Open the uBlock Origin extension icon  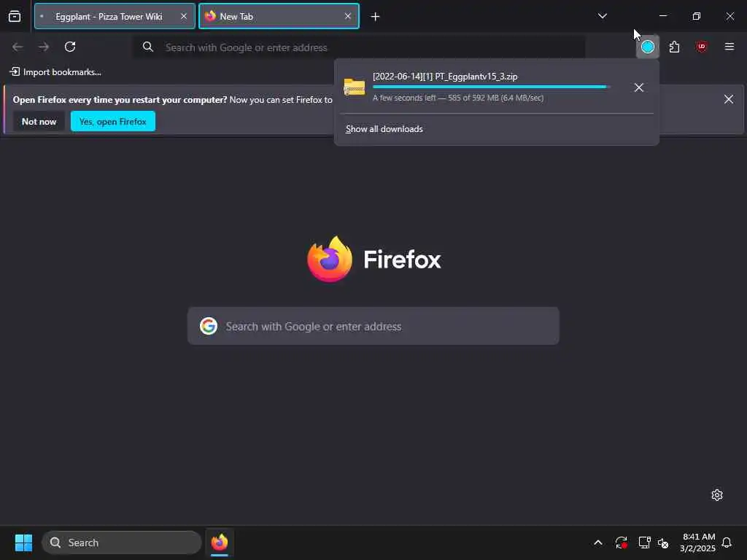coord(701,47)
